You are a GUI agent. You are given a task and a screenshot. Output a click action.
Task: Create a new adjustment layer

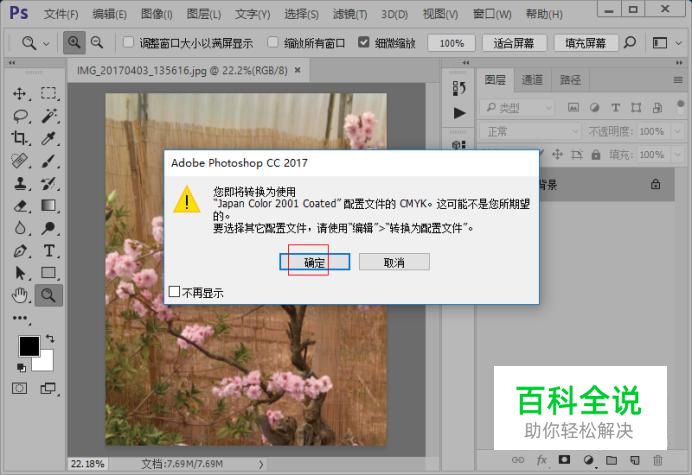coord(588,460)
